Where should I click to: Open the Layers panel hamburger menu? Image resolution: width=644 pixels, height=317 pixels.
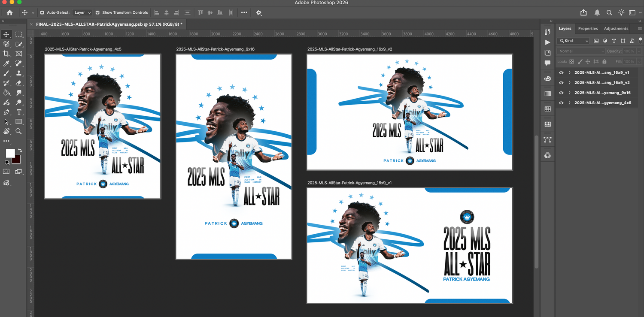coord(639,29)
